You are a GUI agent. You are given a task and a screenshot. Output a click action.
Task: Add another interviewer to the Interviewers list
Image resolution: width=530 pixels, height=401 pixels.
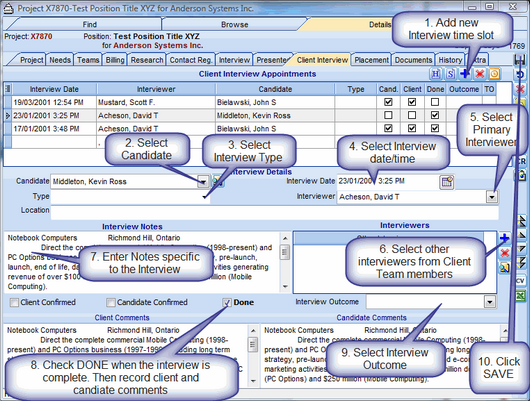(x=504, y=238)
